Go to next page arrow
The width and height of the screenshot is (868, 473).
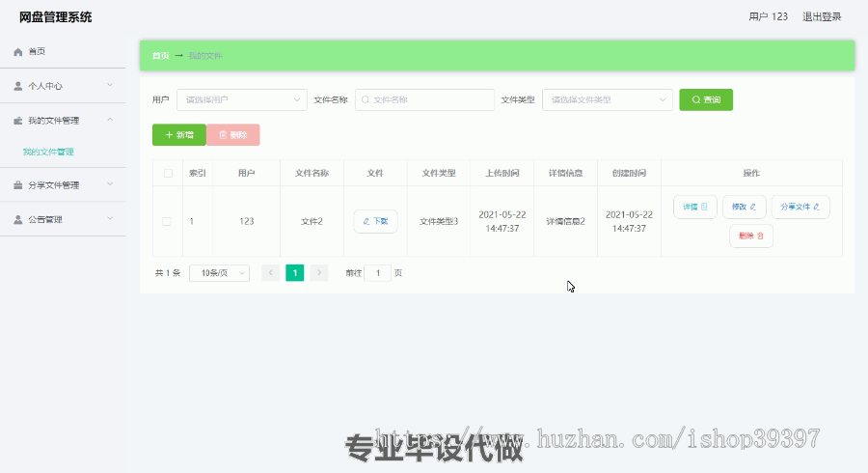click(319, 272)
